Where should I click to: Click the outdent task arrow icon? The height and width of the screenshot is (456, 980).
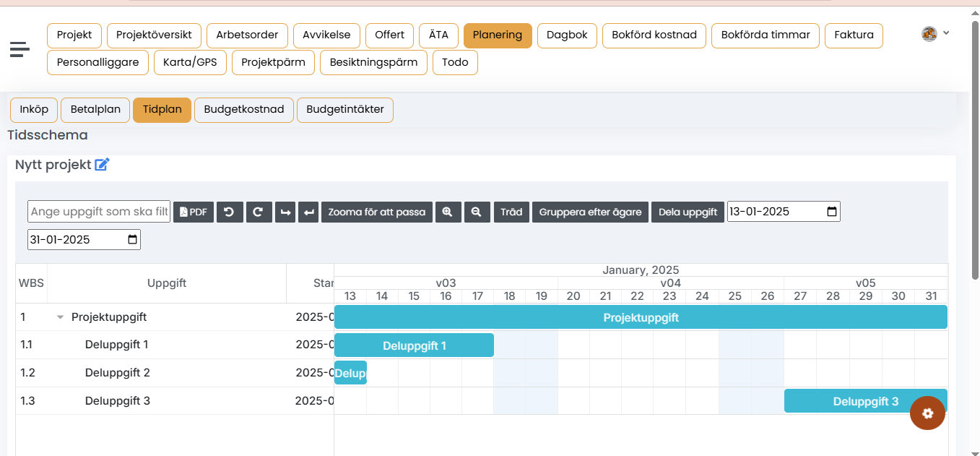308,212
